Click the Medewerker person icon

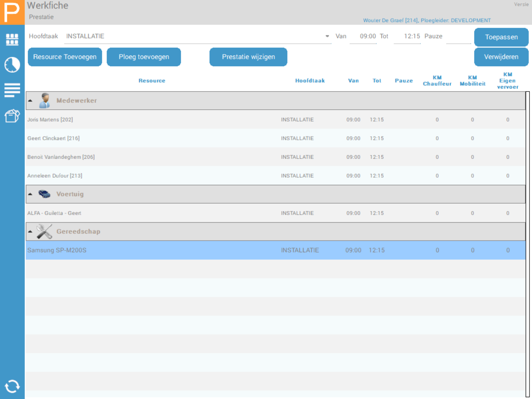coord(45,101)
